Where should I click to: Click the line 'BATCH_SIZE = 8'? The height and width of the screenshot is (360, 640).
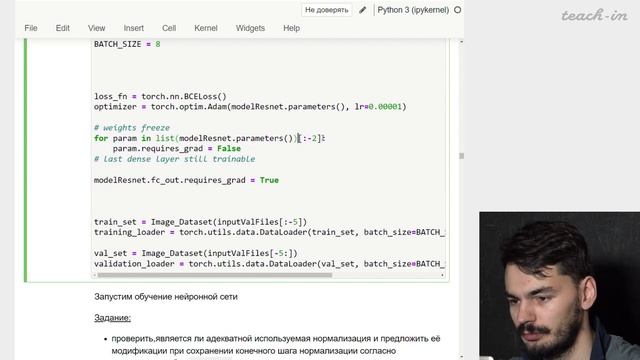[127, 44]
